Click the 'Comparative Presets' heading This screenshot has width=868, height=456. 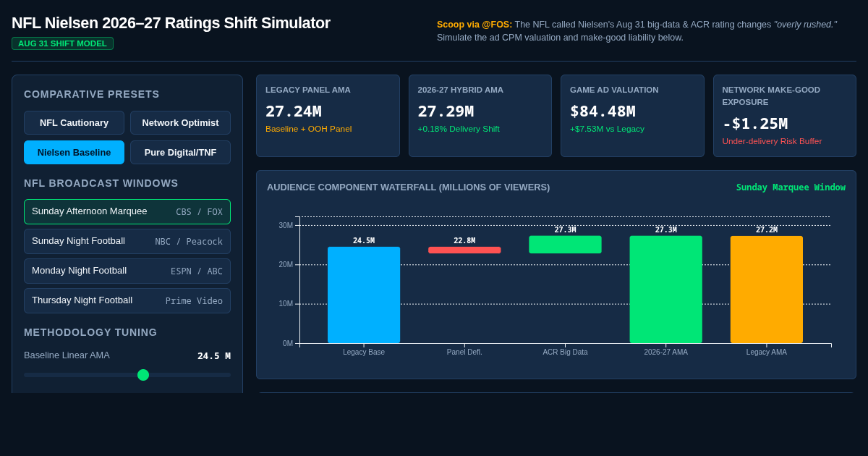coord(92,94)
